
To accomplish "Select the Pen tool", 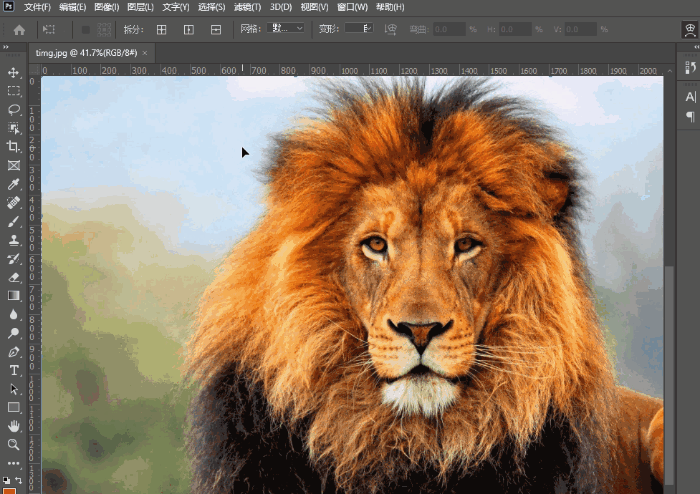I will point(14,352).
